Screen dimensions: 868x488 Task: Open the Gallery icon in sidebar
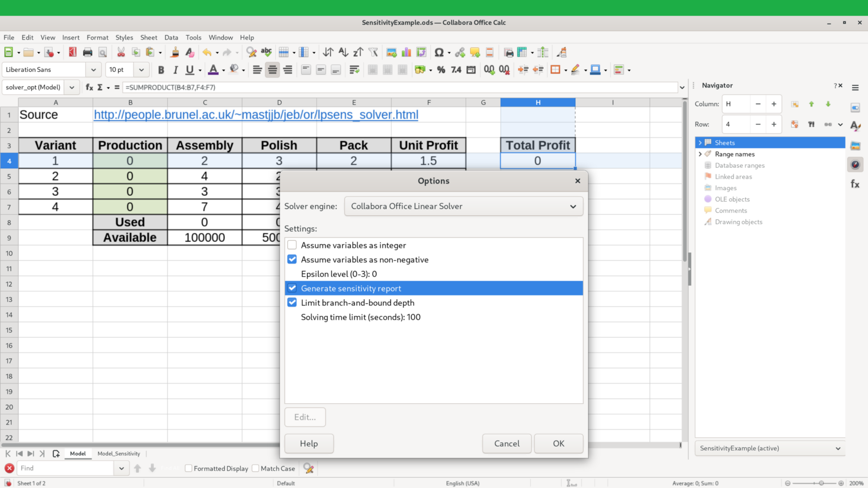click(x=856, y=144)
